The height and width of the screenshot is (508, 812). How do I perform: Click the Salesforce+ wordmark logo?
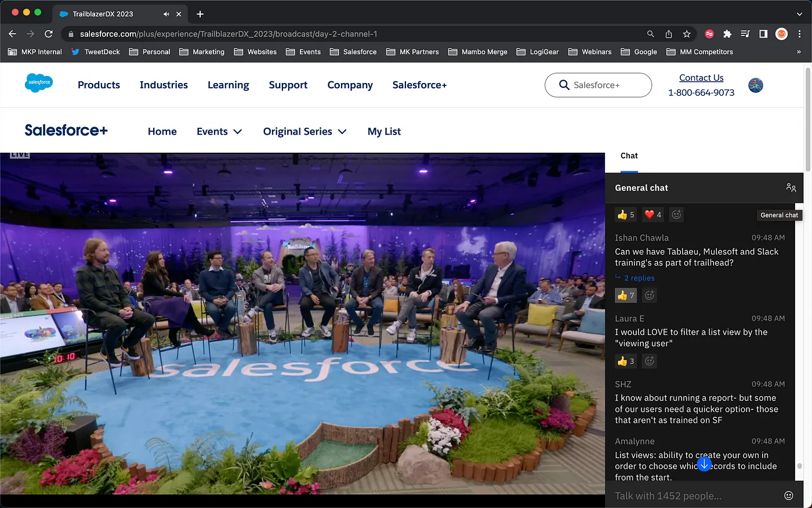pos(66,130)
